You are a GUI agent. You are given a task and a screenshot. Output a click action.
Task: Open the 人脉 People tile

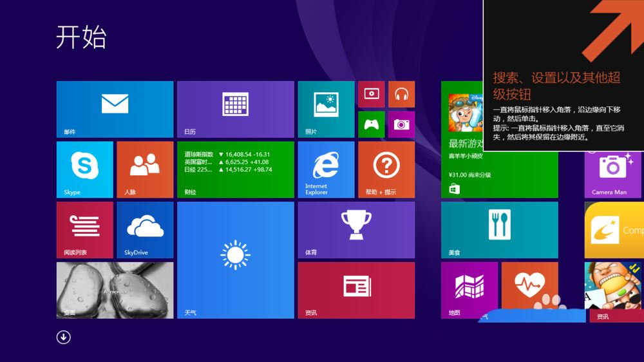(x=145, y=169)
